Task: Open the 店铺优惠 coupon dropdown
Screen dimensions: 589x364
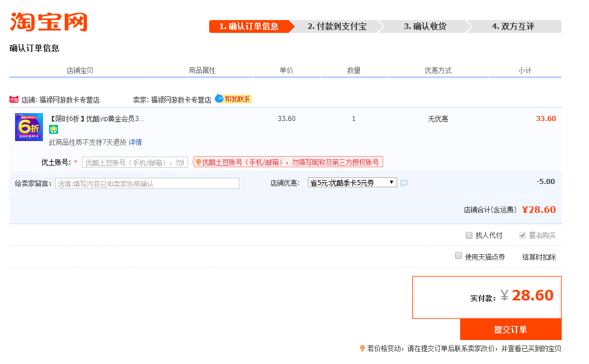Action: [353, 183]
